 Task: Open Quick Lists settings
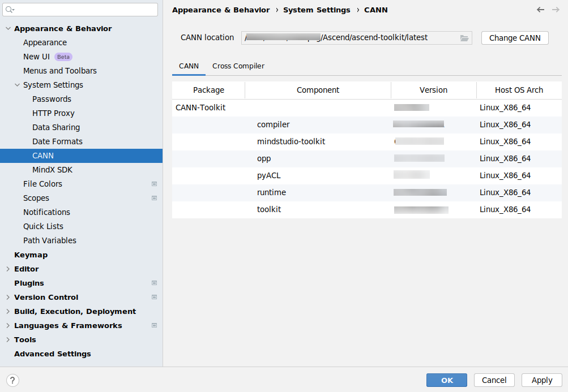(43, 226)
